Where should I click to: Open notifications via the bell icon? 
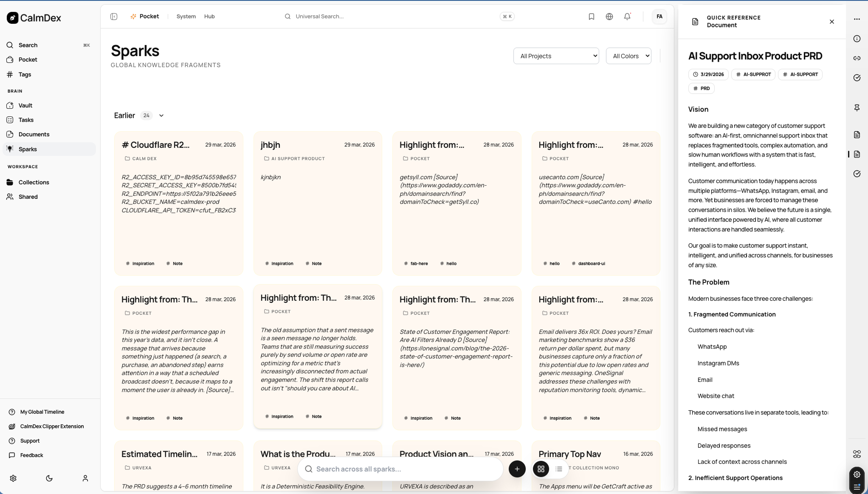point(627,16)
